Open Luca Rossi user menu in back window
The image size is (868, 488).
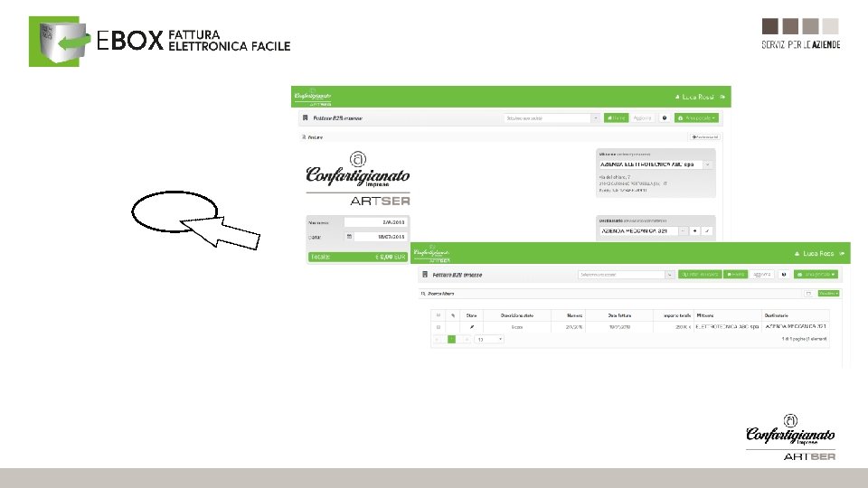(x=694, y=97)
